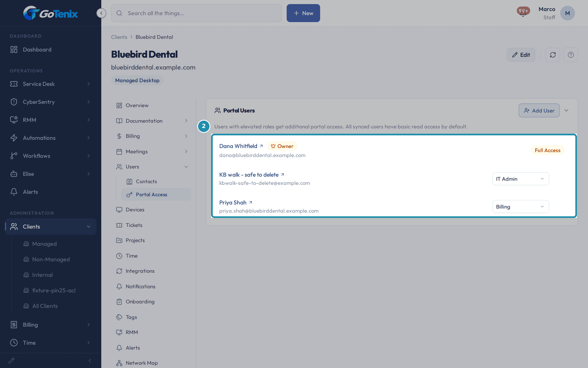This screenshot has height=368, width=588.
Task: Click the Add User button
Action: [x=539, y=110]
